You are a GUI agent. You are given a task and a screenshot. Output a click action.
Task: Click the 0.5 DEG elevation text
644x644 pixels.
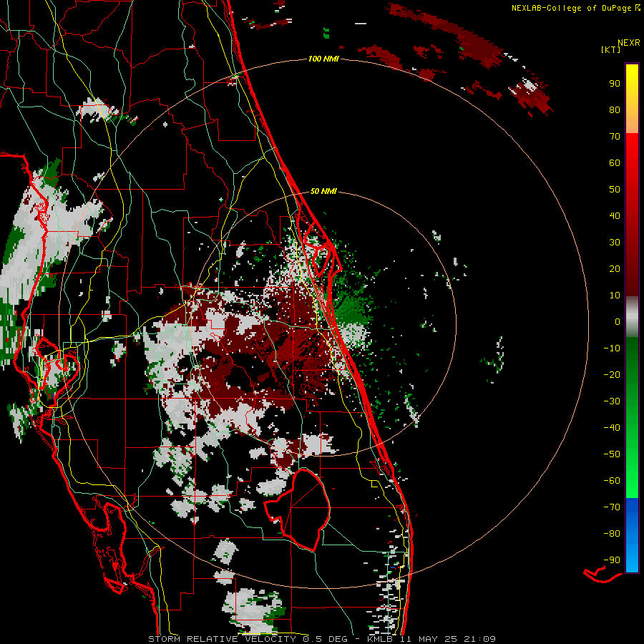[326, 639]
